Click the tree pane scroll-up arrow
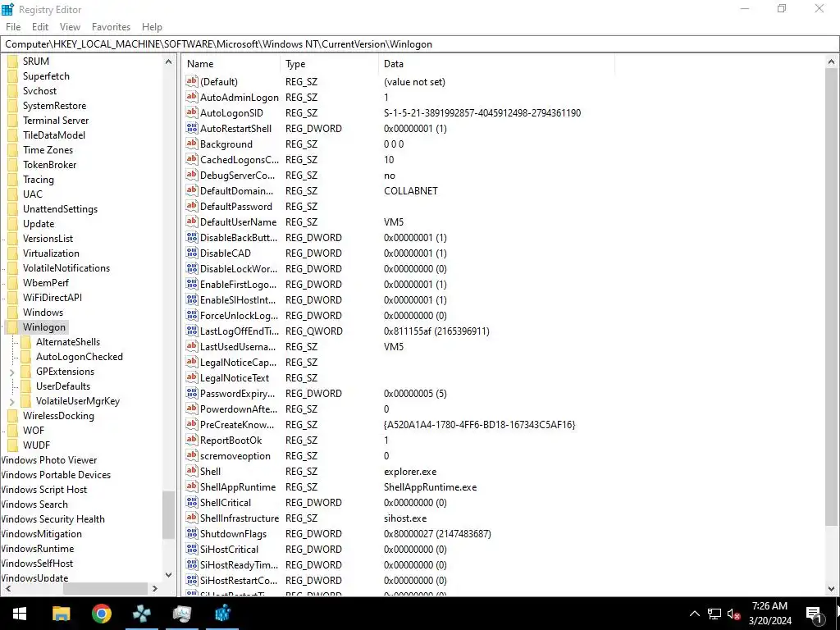The image size is (840, 630). (x=168, y=62)
